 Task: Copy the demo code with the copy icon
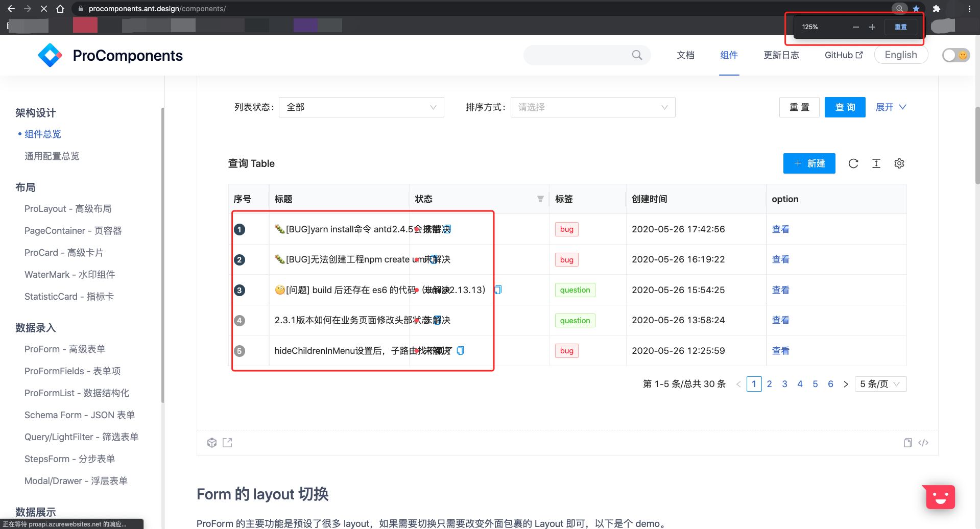tap(907, 443)
